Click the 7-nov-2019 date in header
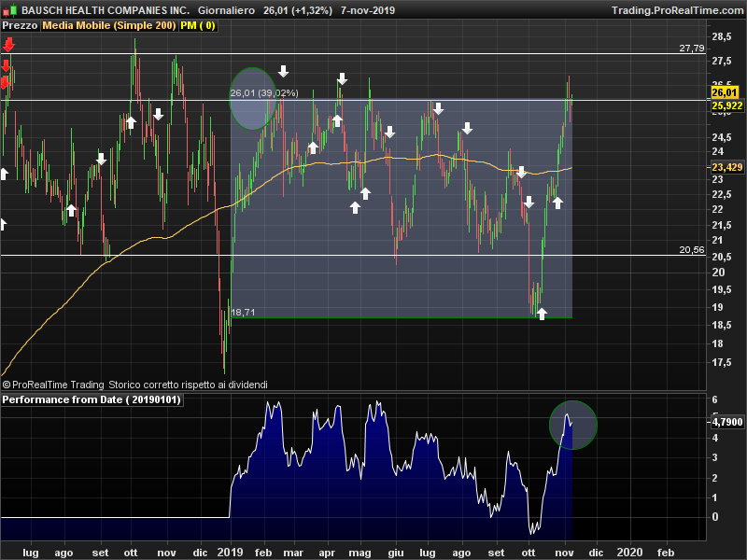 tap(368, 10)
